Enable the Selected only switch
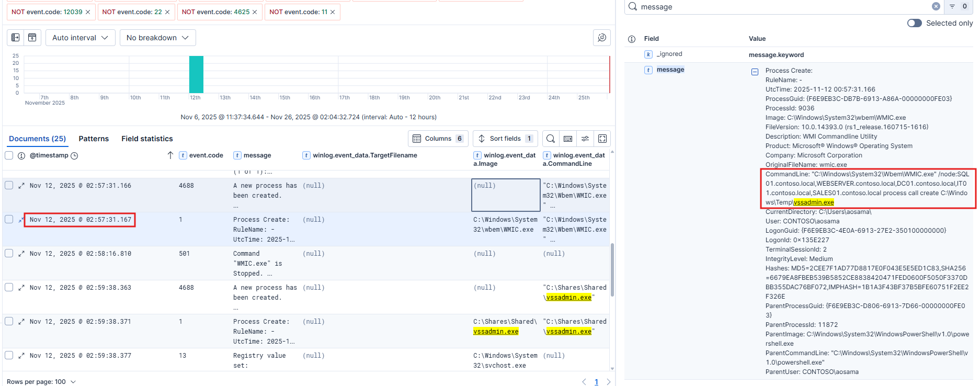The width and height of the screenshot is (980, 386). click(x=914, y=23)
